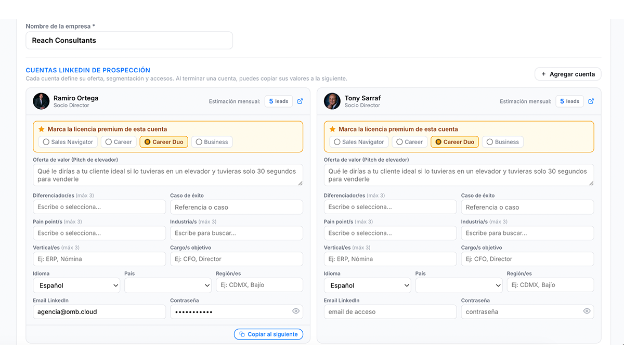Click Contraseña field for Tony Sarraf

(527, 312)
